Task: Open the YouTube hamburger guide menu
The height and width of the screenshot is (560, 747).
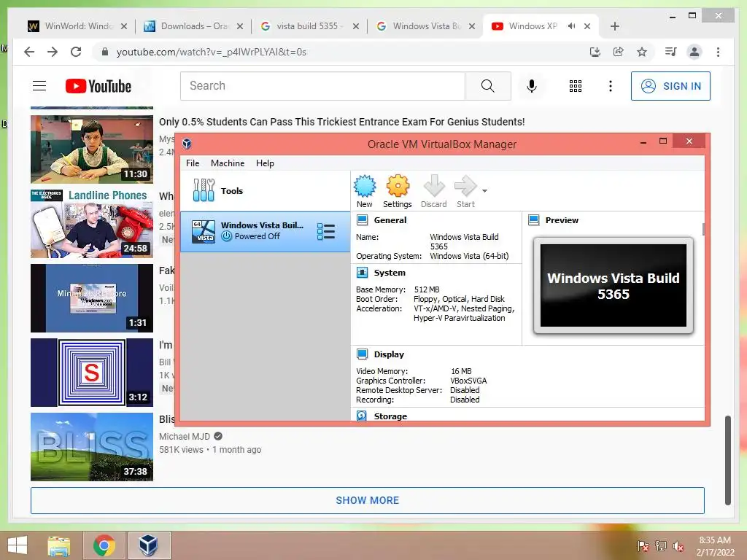Action: 39,86
